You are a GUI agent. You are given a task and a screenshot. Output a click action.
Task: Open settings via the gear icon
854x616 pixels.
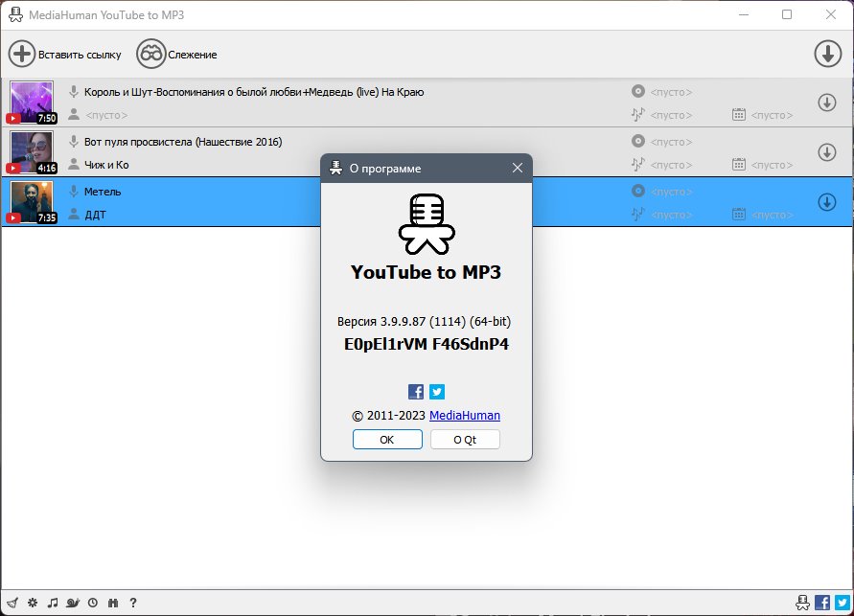[x=33, y=603]
